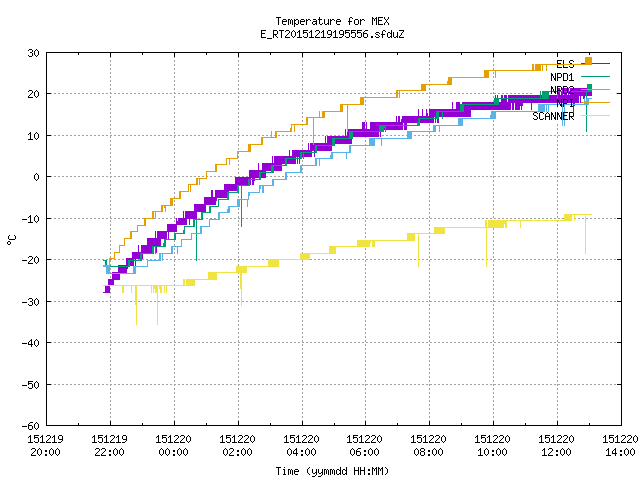The image size is (640, 480).
Task: Click the x-axis tick label 151220 00:00
Action: 173,446
